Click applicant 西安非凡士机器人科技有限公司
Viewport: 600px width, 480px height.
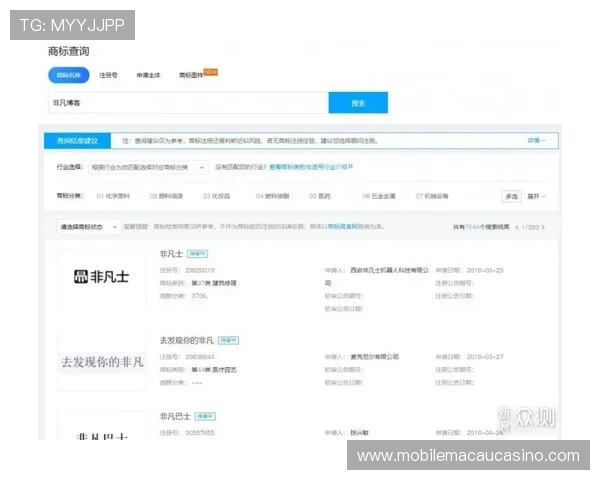[x=377, y=276]
